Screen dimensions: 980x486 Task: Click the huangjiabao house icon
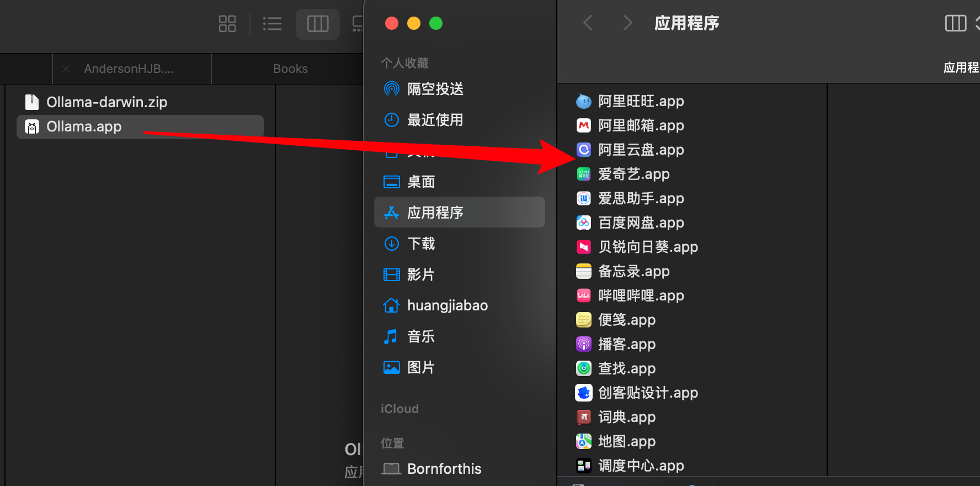point(391,305)
